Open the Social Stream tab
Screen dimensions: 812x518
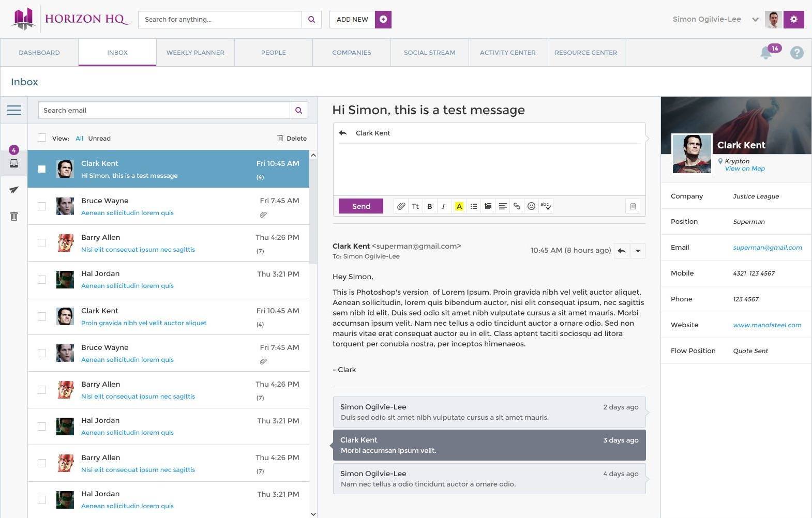430,53
